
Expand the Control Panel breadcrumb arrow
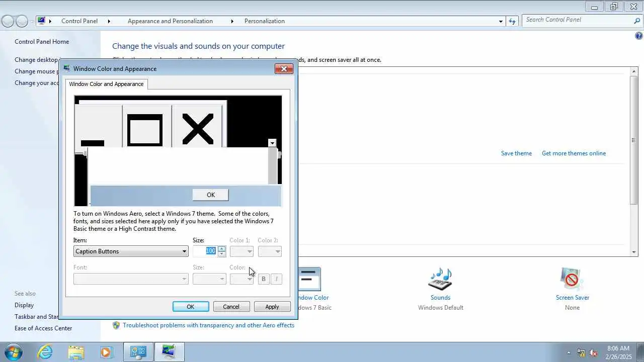[109, 21]
